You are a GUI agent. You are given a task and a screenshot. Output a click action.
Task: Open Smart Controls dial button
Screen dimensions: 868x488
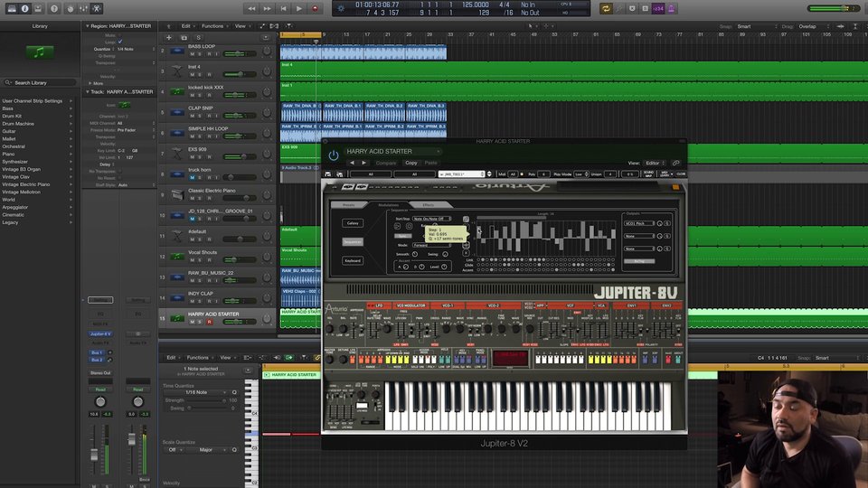coord(71,8)
